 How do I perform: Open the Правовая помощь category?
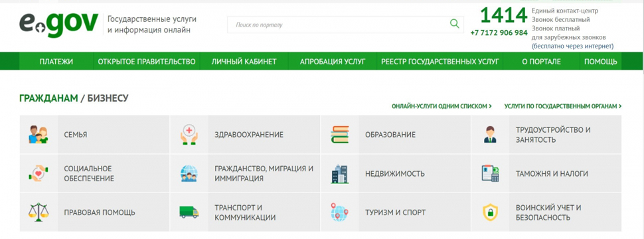[x=94, y=212]
